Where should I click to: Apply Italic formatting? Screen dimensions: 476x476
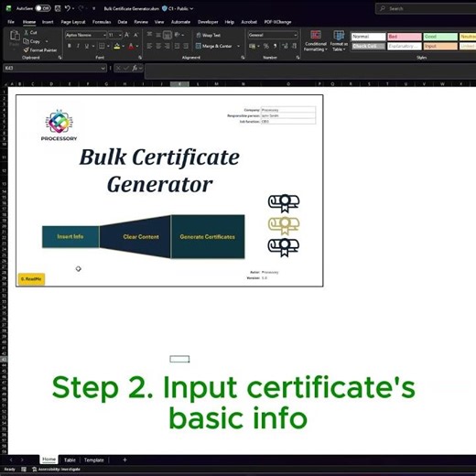point(78,46)
